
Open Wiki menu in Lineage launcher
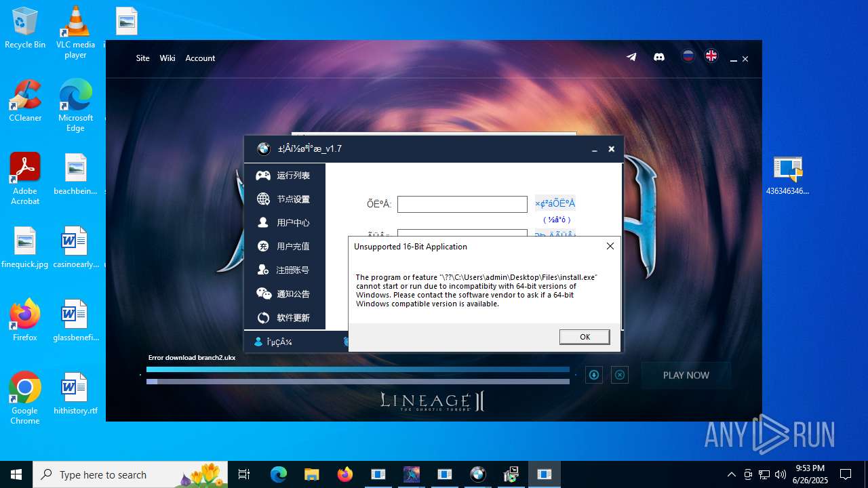point(167,58)
